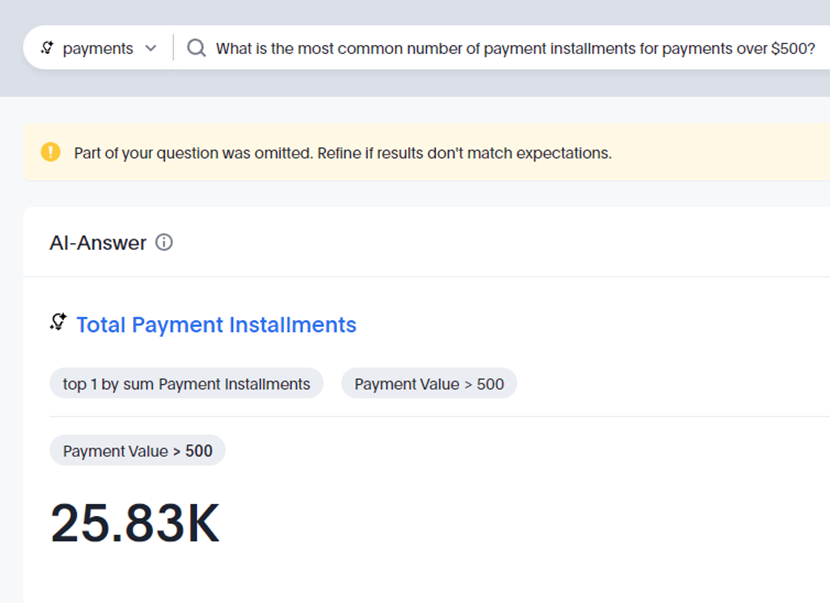Click the bold 500 in lower filter chip
Image resolution: width=830 pixels, height=603 pixels.
coord(199,451)
